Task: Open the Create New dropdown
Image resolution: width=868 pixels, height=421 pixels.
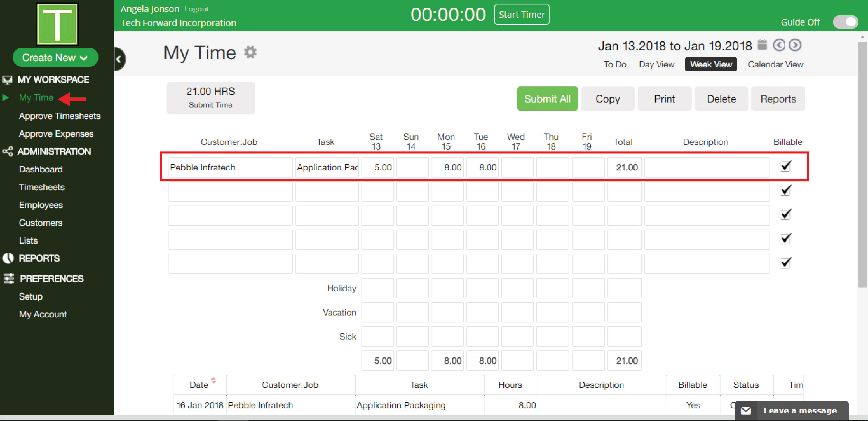Action: 55,58
